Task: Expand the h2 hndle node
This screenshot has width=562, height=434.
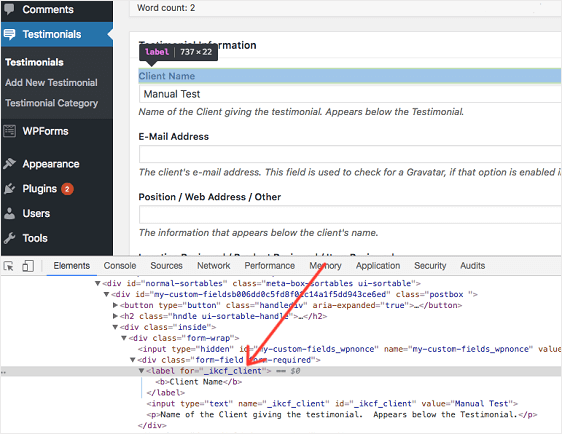Action: pos(115,316)
